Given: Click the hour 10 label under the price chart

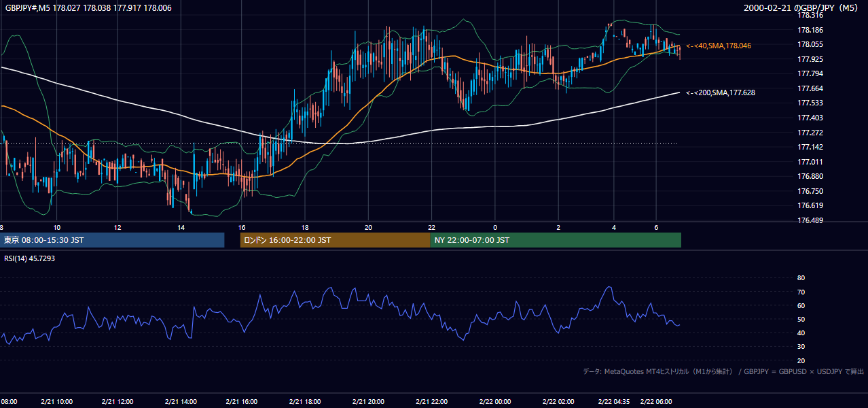Looking at the screenshot, I should (x=57, y=227).
